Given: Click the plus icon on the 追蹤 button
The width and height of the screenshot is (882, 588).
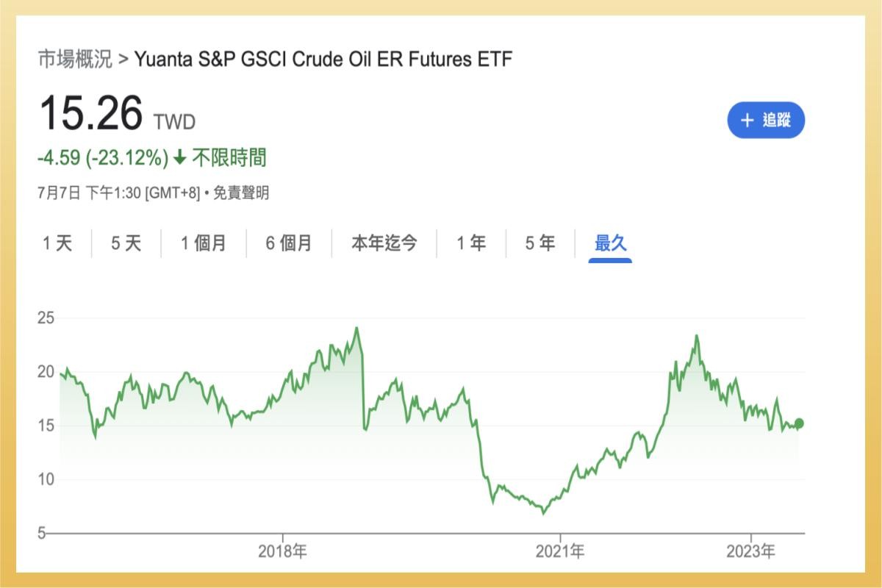Looking at the screenshot, I should (x=747, y=120).
